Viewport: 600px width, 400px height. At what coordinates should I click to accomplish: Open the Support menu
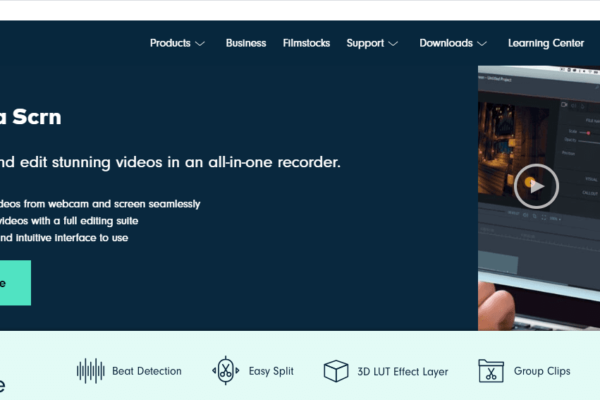(365, 43)
